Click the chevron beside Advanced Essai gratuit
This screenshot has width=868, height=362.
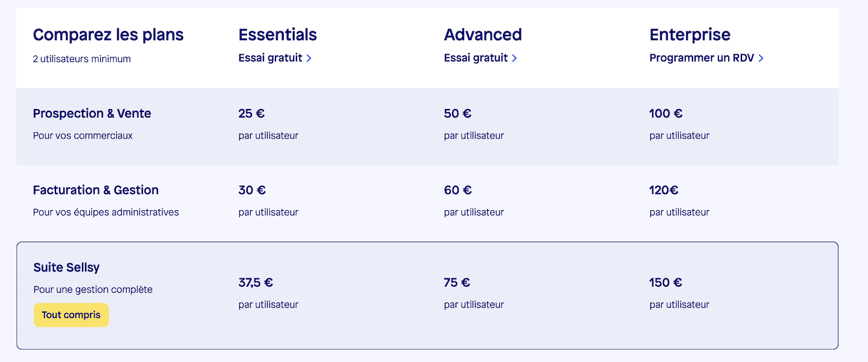514,58
